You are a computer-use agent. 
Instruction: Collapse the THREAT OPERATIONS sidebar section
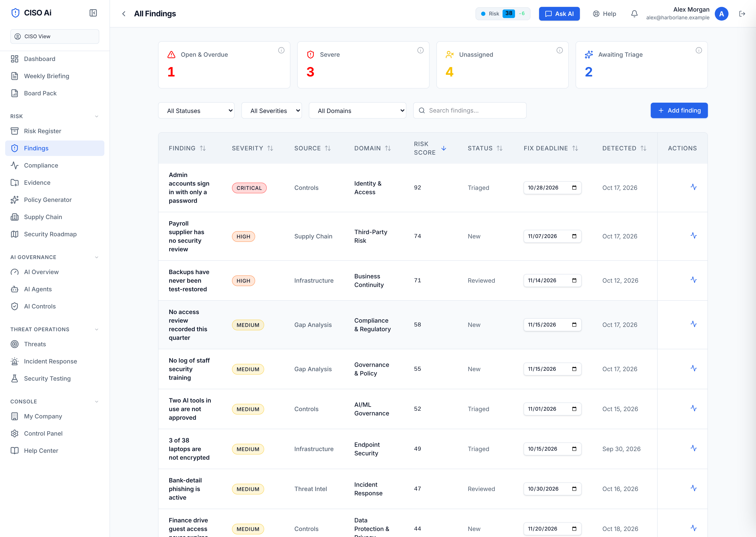[x=96, y=329]
